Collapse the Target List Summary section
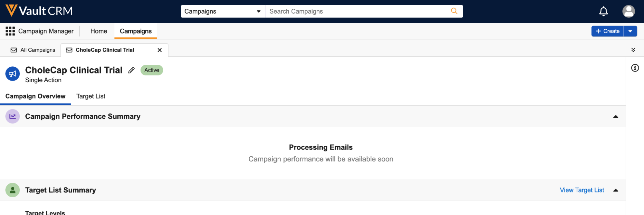Screen dimensions: 644x215 pyautogui.click(x=615, y=190)
